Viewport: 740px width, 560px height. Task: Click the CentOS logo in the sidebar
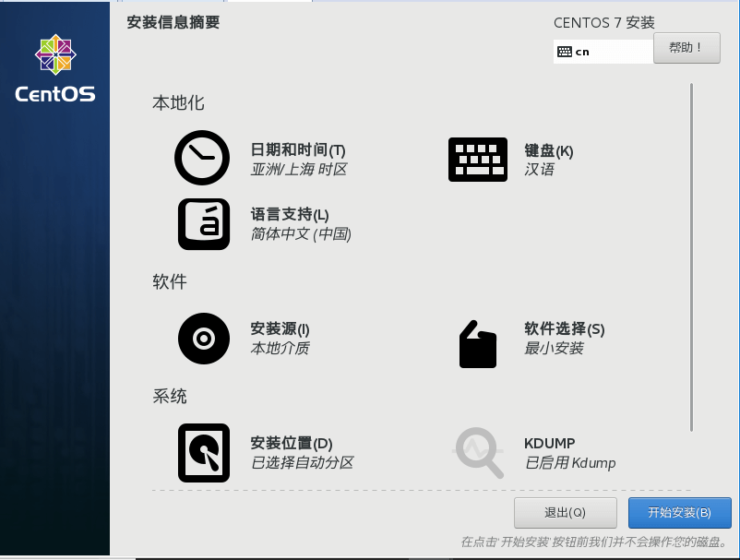click(x=54, y=68)
